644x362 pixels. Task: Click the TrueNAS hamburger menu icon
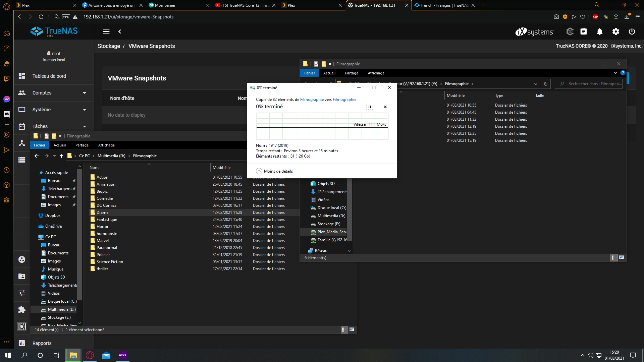click(106, 32)
